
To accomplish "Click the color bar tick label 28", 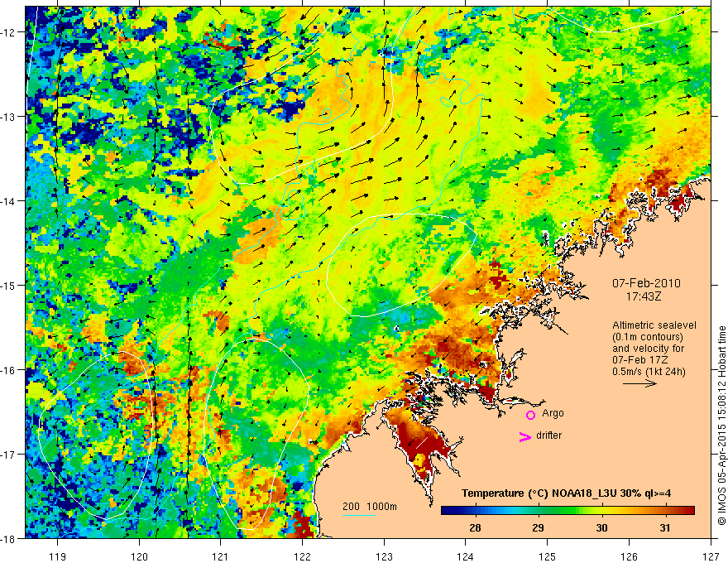I will click(475, 527).
